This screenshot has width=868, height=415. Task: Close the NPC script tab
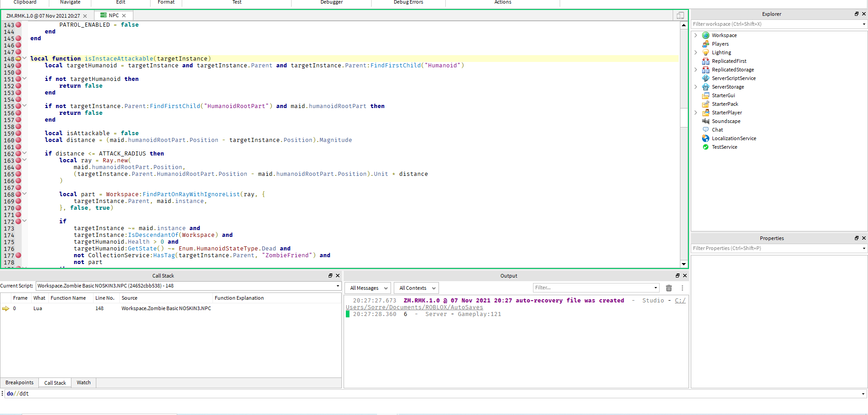coord(124,15)
